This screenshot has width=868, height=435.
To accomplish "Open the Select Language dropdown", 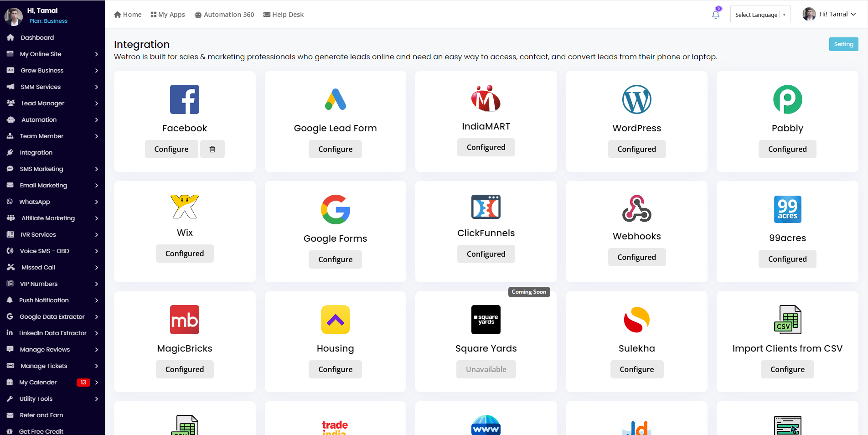I will pyautogui.click(x=760, y=15).
